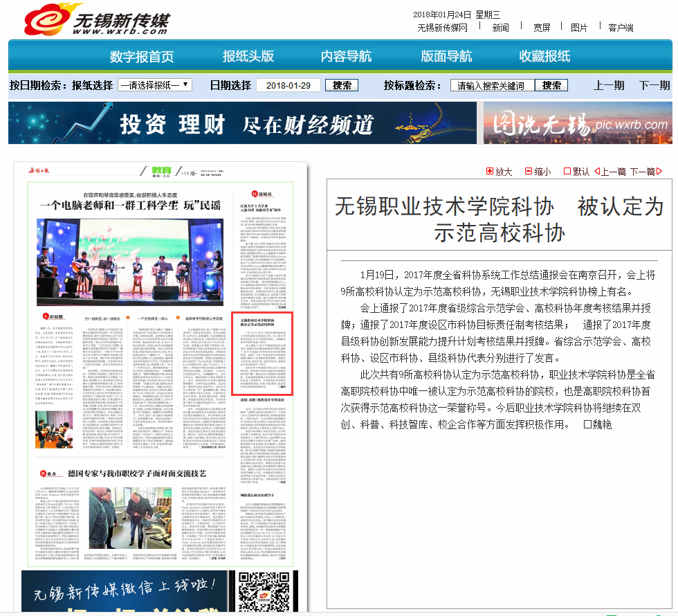This screenshot has height=616, width=678.
Task: Click the date field showing 2018-01-29
Action: [288, 85]
